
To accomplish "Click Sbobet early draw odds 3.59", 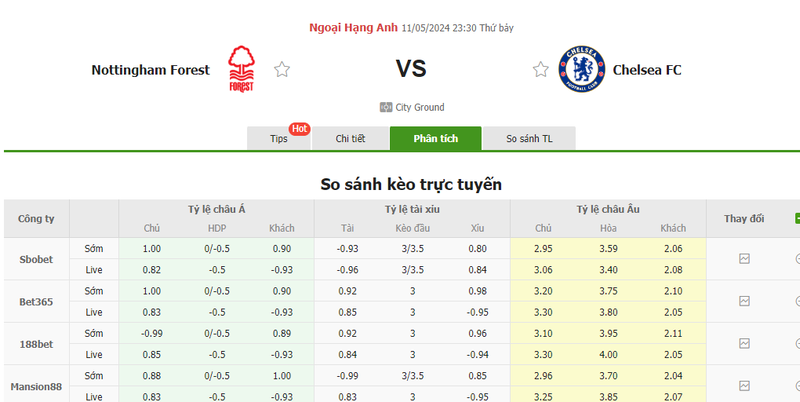I will point(608,248).
